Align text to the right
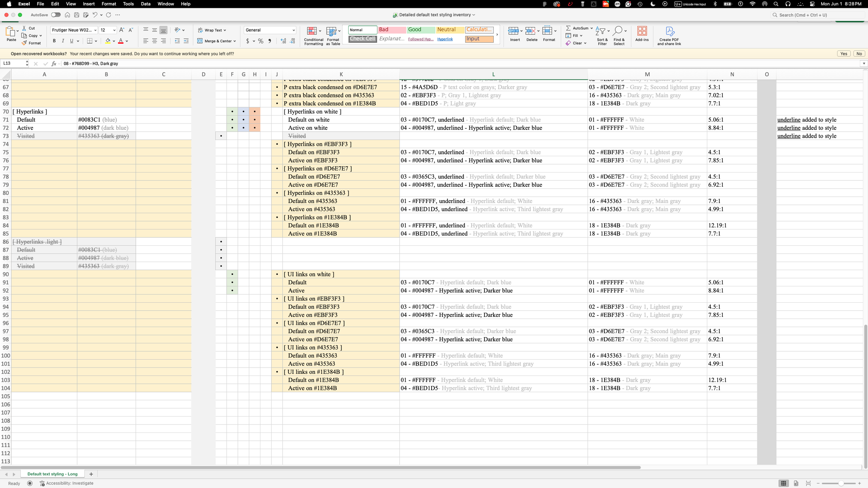The width and height of the screenshot is (868, 488). click(x=164, y=41)
